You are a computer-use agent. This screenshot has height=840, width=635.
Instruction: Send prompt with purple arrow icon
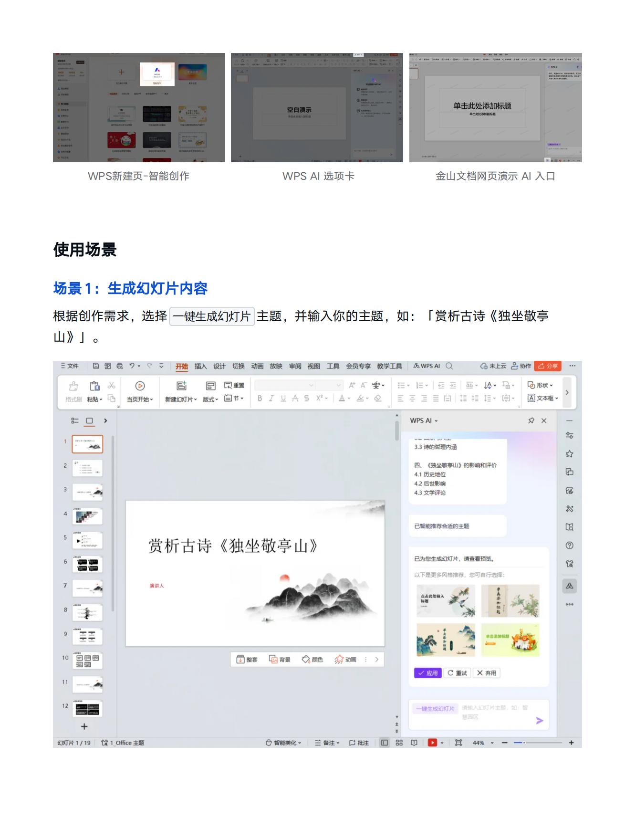[540, 721]
